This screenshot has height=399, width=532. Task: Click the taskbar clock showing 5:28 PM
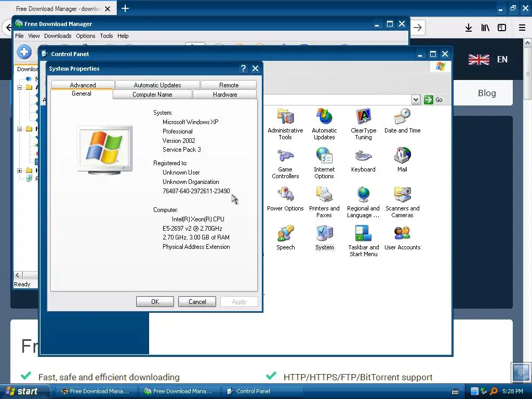pos(512,391)
